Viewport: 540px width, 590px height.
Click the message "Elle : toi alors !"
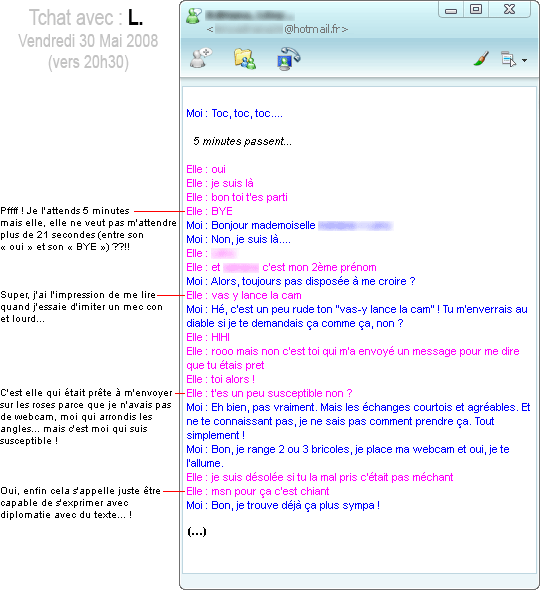pyautogui.click(x=221, y=379)
